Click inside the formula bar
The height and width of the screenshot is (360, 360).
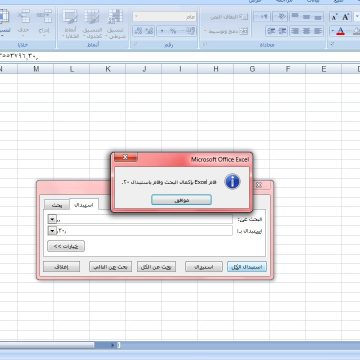pyautogui.click(x=180, y=57)
